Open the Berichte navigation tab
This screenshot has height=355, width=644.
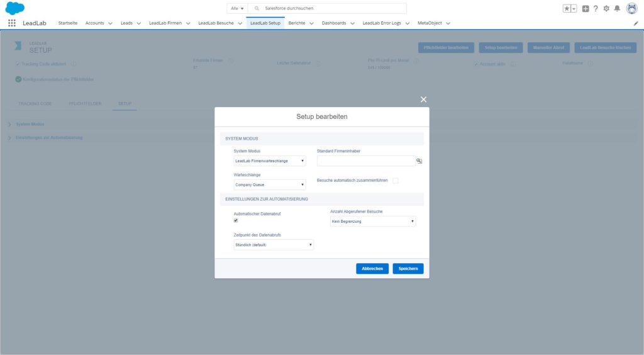(x=297, y=23)
